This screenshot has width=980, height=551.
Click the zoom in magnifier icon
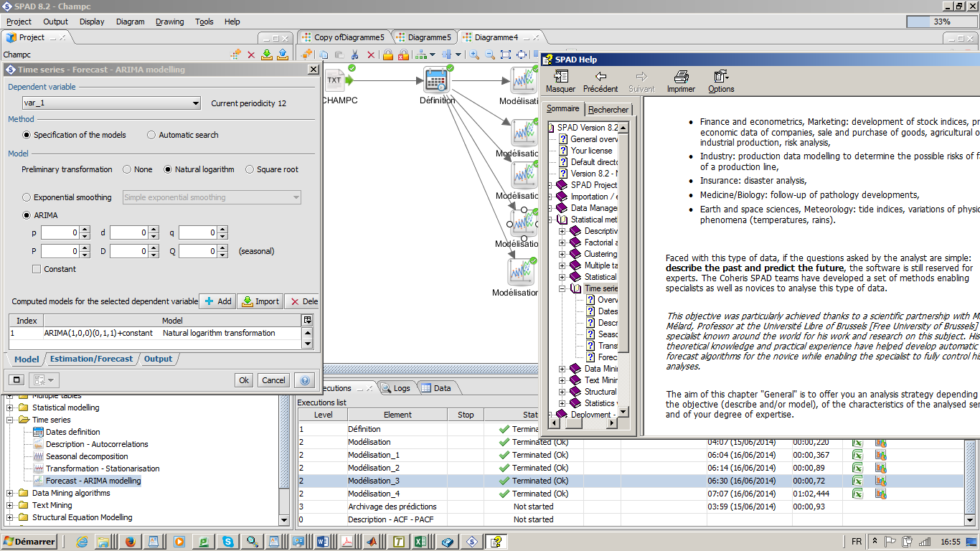point(474,55)
